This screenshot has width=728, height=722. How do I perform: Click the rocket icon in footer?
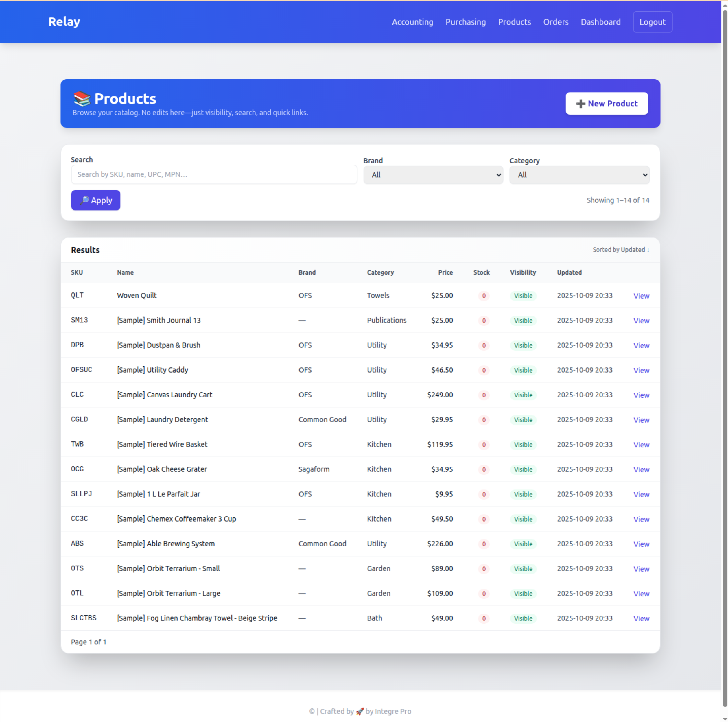click(360, 711)
